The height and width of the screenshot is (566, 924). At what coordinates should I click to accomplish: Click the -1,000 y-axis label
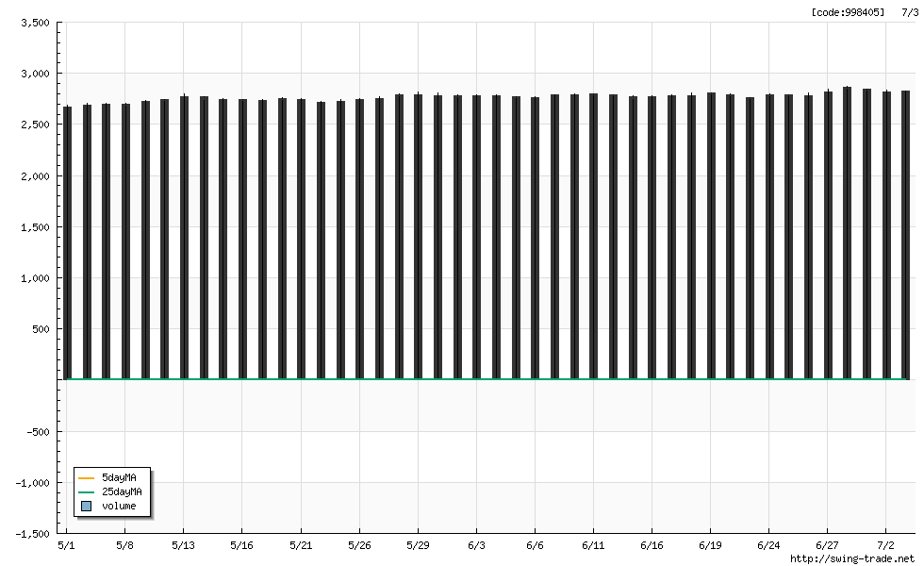coord(33,483)
